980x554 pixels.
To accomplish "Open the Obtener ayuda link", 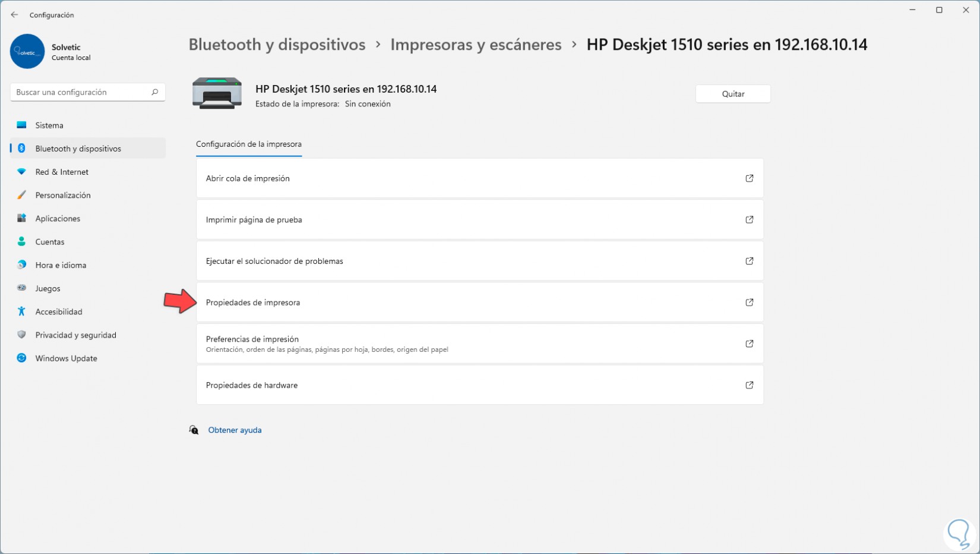I will [235, 430].
